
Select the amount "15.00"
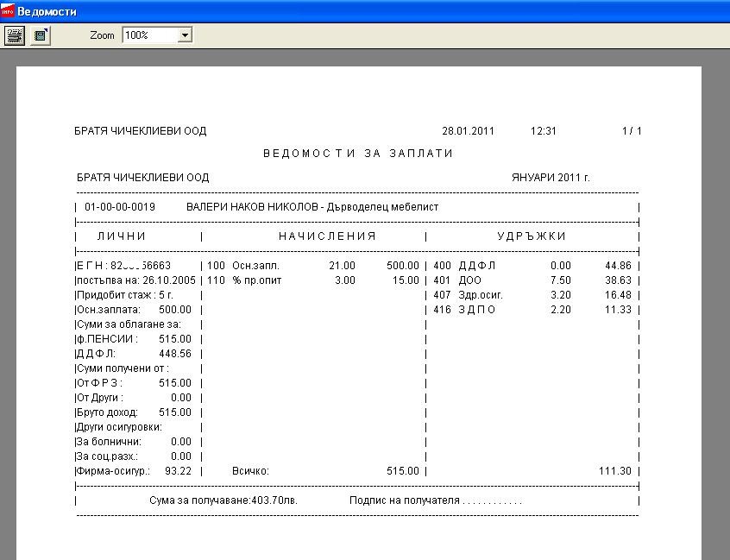(x=406, y=280)
